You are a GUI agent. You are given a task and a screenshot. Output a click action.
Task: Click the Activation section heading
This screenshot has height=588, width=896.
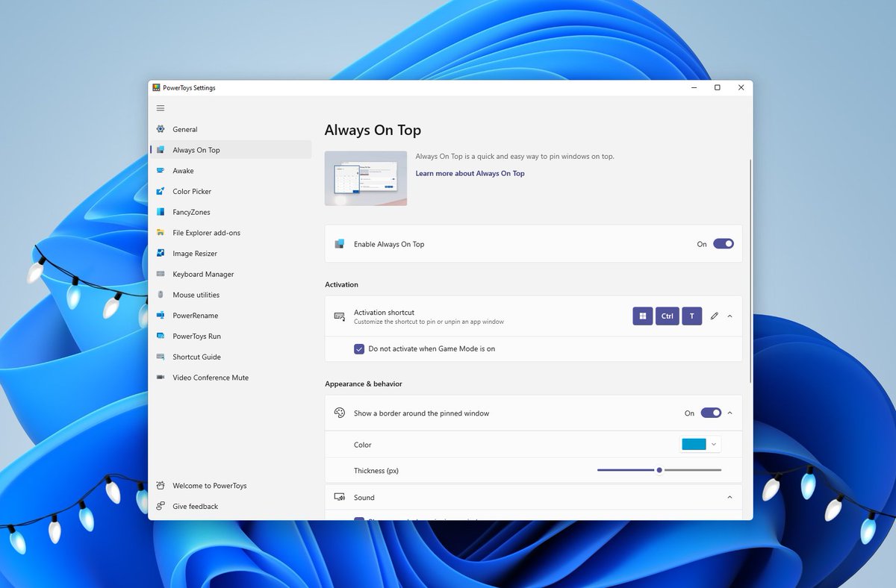(x=341, y=284)
